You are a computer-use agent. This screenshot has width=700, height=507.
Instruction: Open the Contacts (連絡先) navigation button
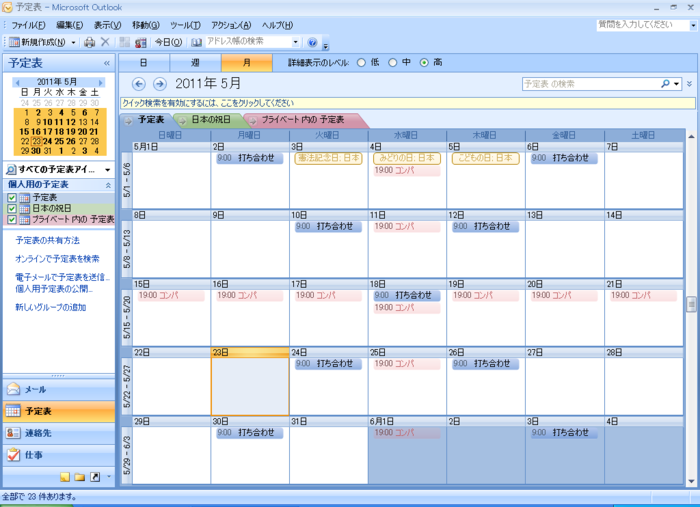click(59, 433)
